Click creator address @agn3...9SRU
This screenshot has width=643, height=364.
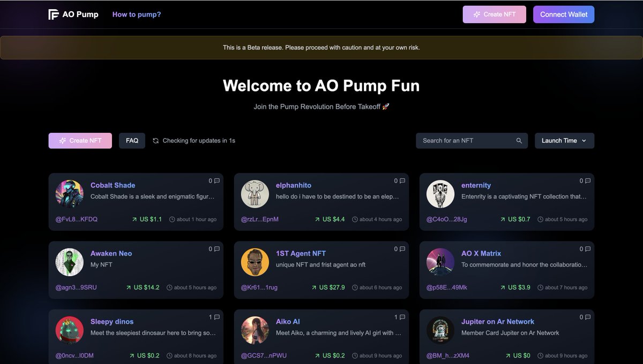coord(76,287)
